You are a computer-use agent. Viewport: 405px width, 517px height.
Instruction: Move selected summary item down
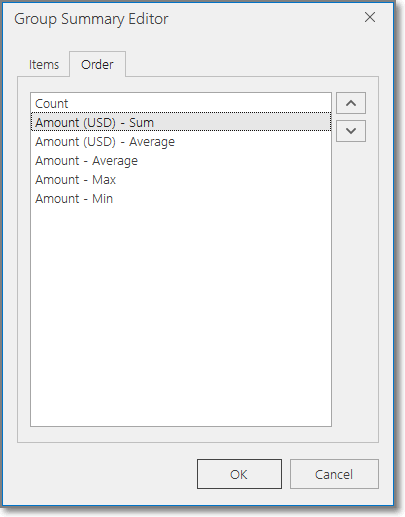351,131
